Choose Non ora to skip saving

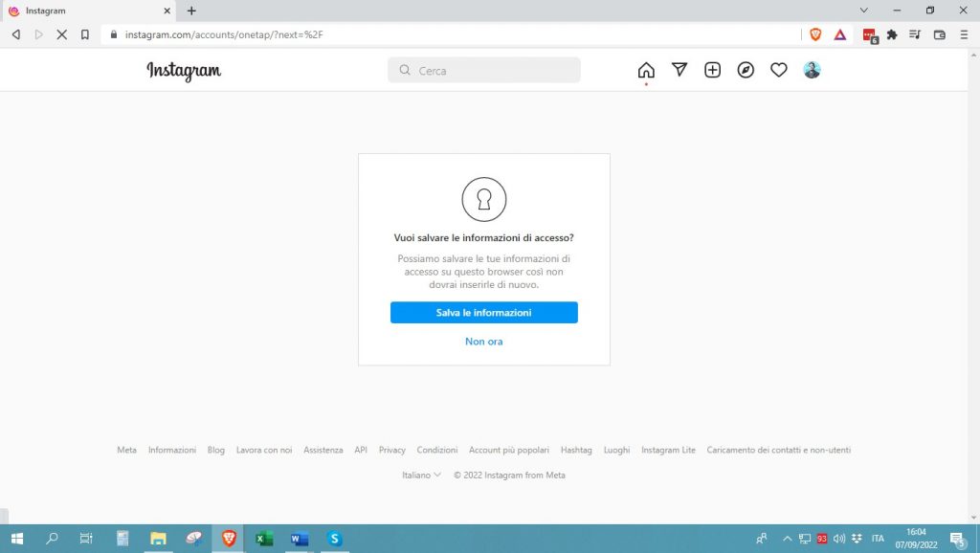[483, 342]
